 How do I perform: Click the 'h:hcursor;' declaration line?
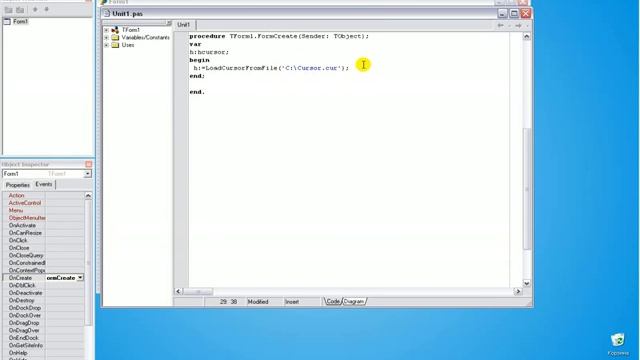coord(209,52)
